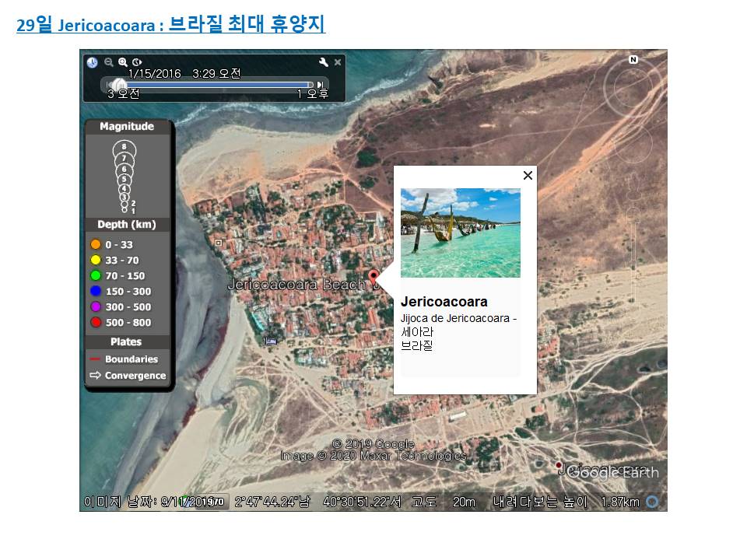Click the historical imagery clock icon

92,62
